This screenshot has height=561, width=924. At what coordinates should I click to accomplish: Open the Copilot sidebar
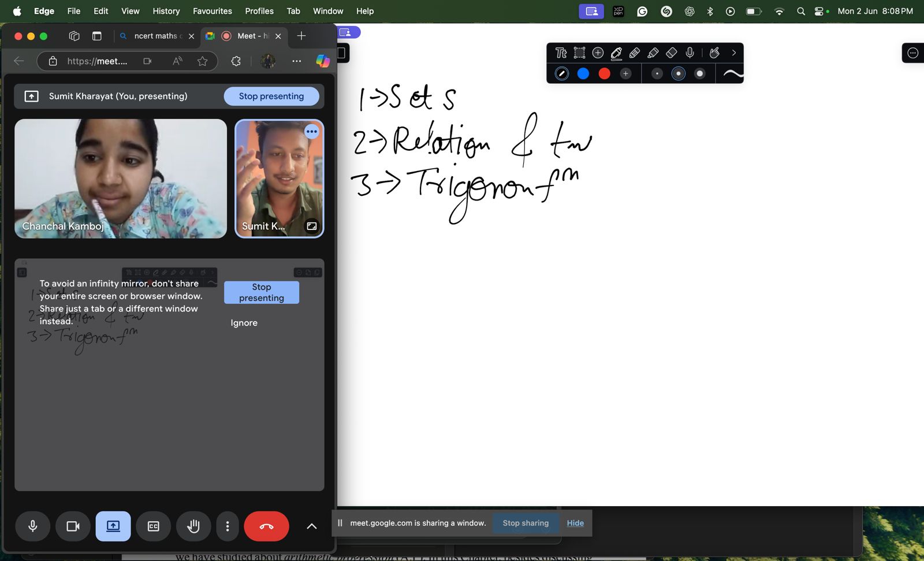pyautogui.click(x=323, y=61)
